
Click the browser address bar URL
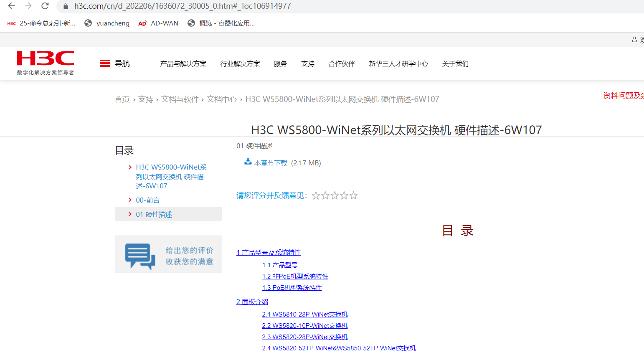point(183,6)
